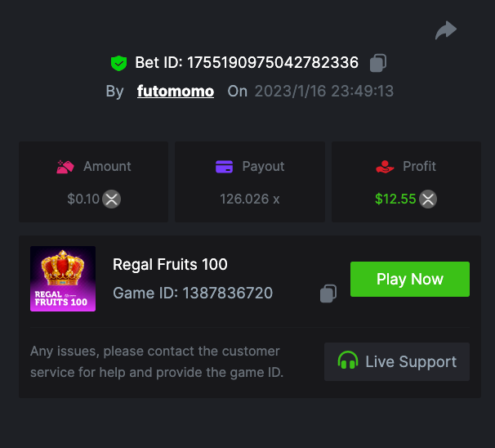This screenshot has width=495, height=448.
Task: Click the currency icon beside $0.10
Action: pyautogui.click(x=112, y=199)
